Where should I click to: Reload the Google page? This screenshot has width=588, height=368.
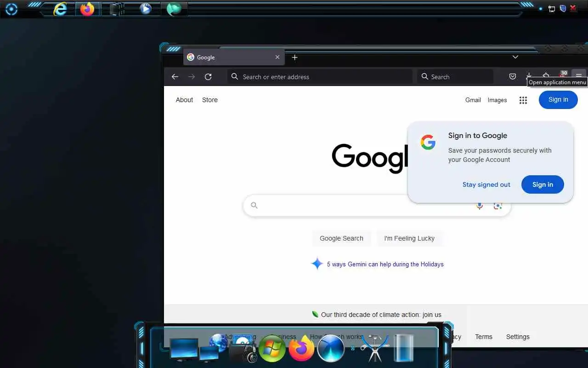tap(208, 77)
